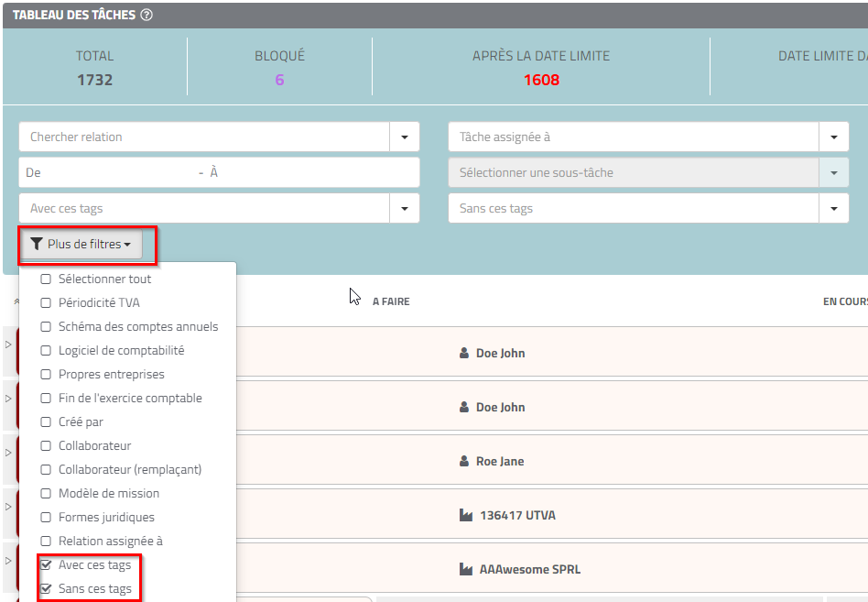This screenshot has width=868, height=602.
Task: Open the Tâche assignée à dropdown arrow
Action: coord(833,137)
